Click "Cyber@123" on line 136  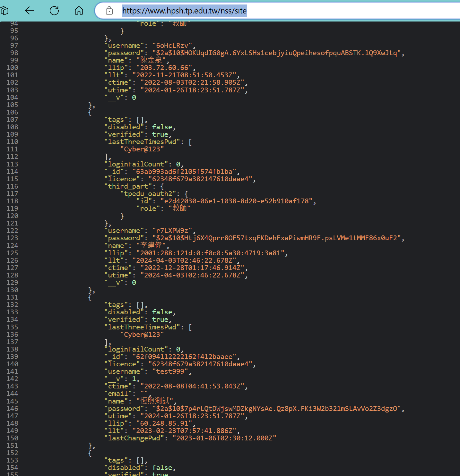point(142,335)
